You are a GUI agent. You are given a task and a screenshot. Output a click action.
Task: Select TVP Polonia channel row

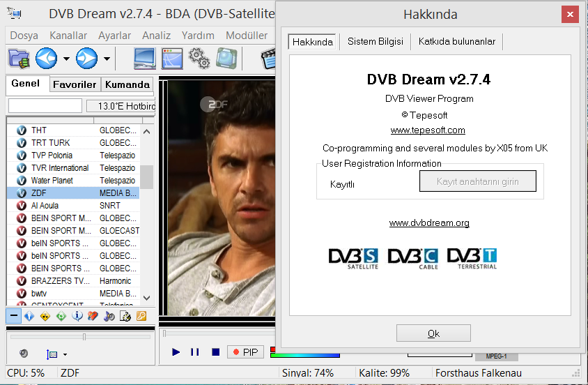pyautogui.click(x=74, y=156)
